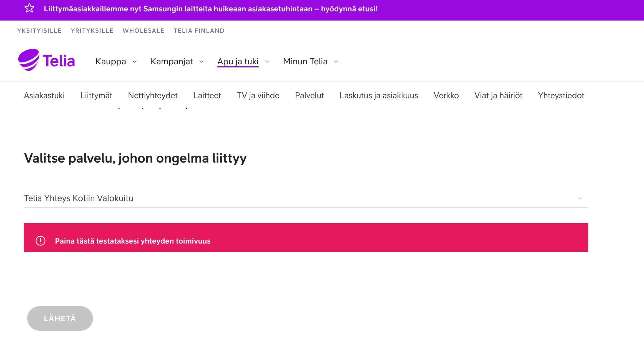Image resolution: width=644 pixels, height=339 pixels.
Task: Expand the Apu ja tuki chevron
Action: [267, 62]
